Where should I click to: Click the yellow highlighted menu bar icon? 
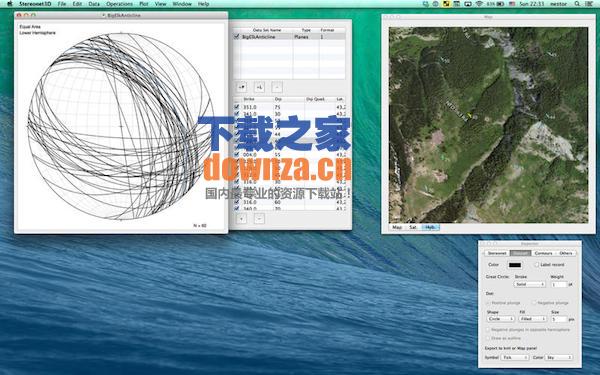pyautogui.click(x=446, y=4)
